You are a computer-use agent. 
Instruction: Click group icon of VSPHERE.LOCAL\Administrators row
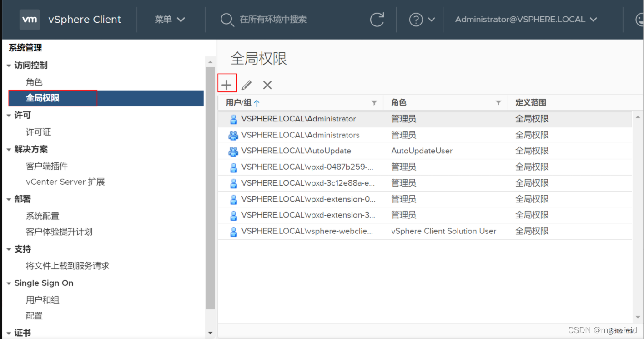233,135
